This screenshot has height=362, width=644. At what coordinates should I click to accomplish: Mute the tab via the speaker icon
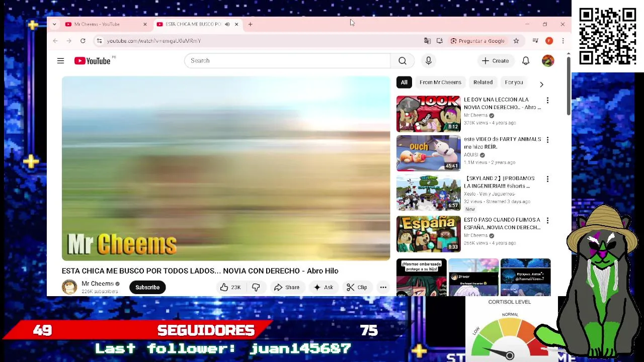pyautogui.click(x=227, y=24)
